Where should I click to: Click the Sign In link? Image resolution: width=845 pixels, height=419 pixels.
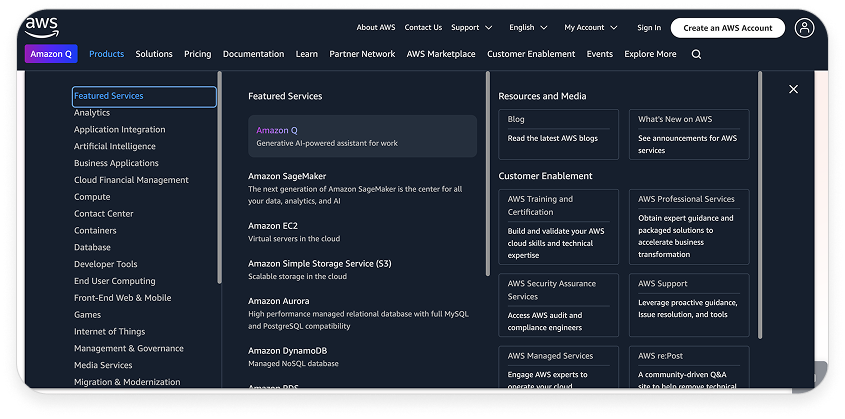(649, 27)
